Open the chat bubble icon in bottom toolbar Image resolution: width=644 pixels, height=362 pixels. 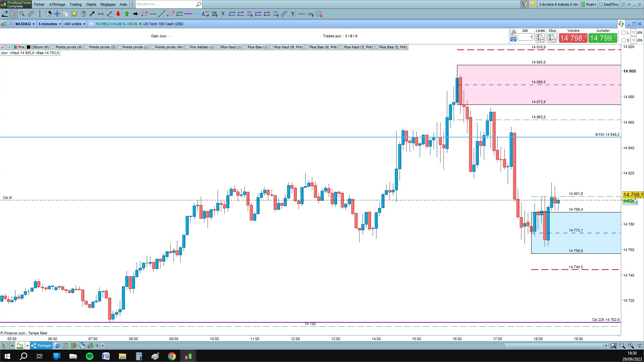(57, 346)
